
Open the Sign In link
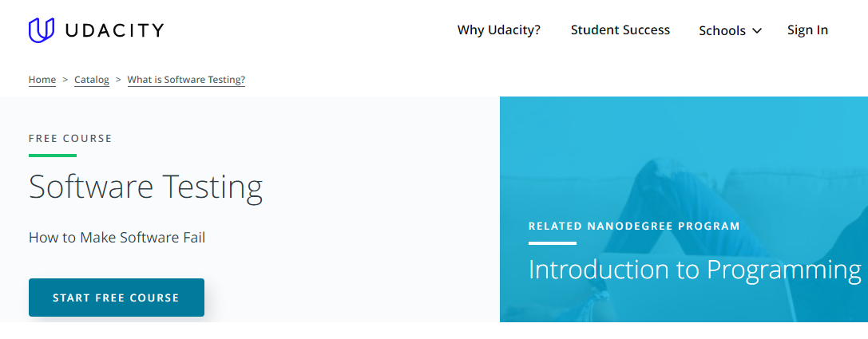click(x=807, y=30)
